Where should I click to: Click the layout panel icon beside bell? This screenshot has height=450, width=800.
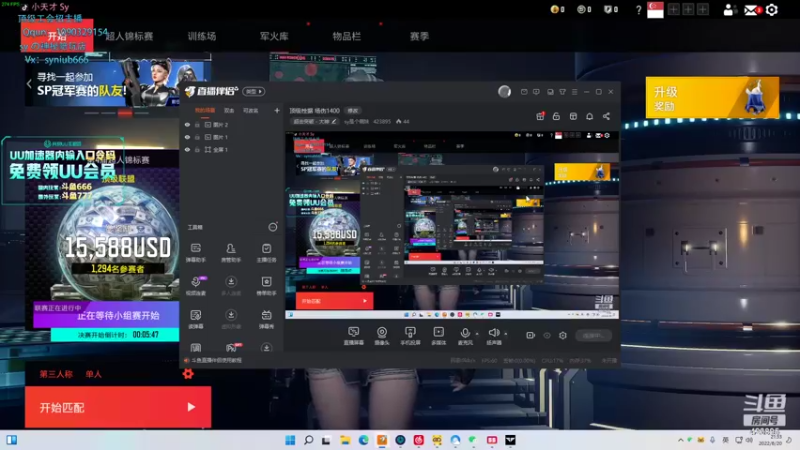pyautogui.click(x=573, y=116)
